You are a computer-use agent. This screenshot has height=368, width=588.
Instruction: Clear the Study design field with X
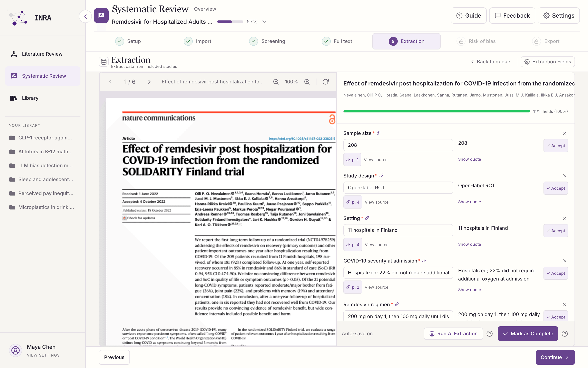click(565, 176)
